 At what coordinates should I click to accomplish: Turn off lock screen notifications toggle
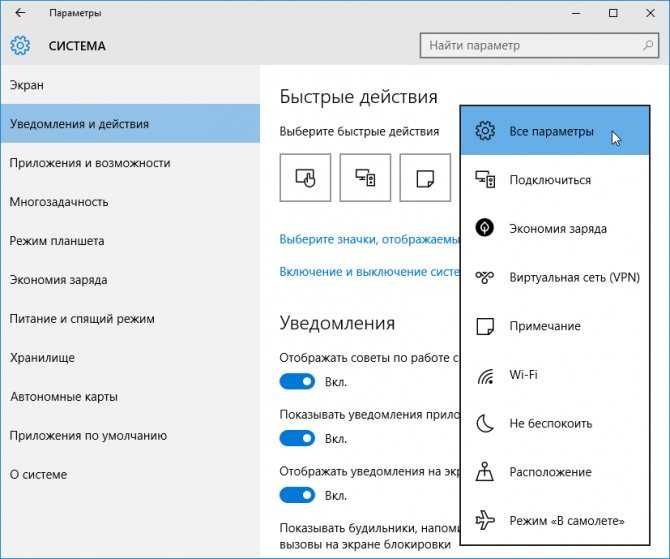(297, 495)
